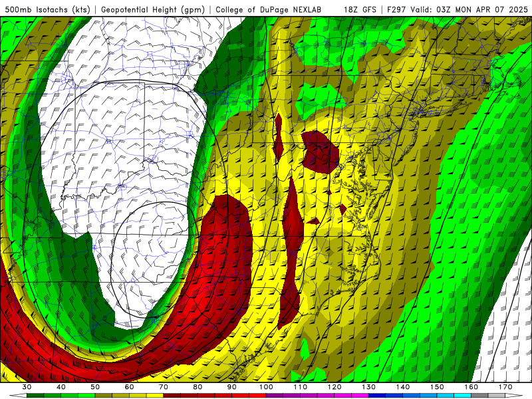Click the 80 label on the legend
This screenshot has width=532, height=399.
click(198, 387)
